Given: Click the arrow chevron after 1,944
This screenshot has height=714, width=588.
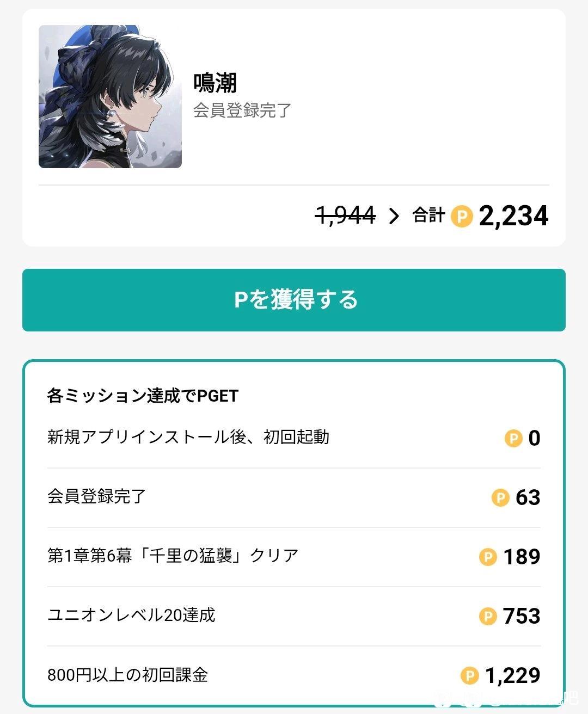Looking at the screenshot, I should tap(394, 216).
